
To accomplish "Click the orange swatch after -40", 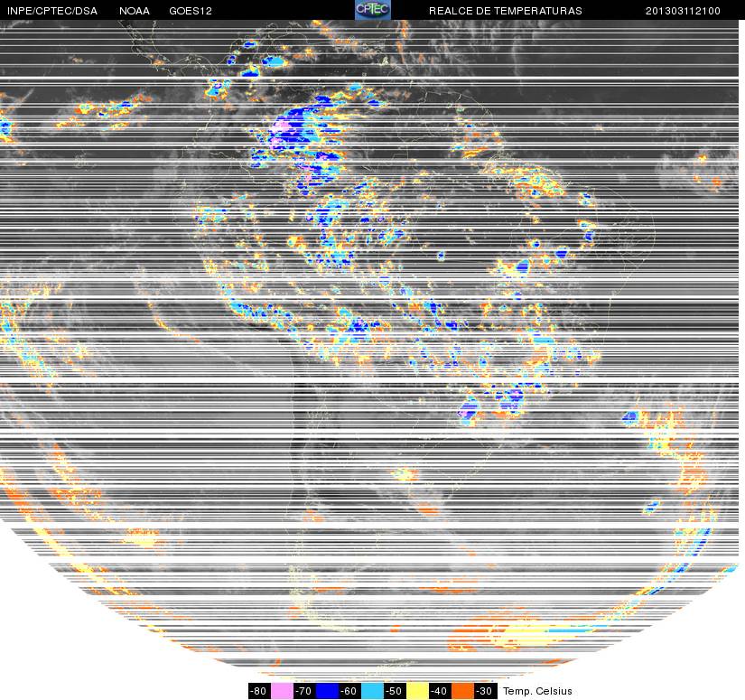I will point(462,691).
